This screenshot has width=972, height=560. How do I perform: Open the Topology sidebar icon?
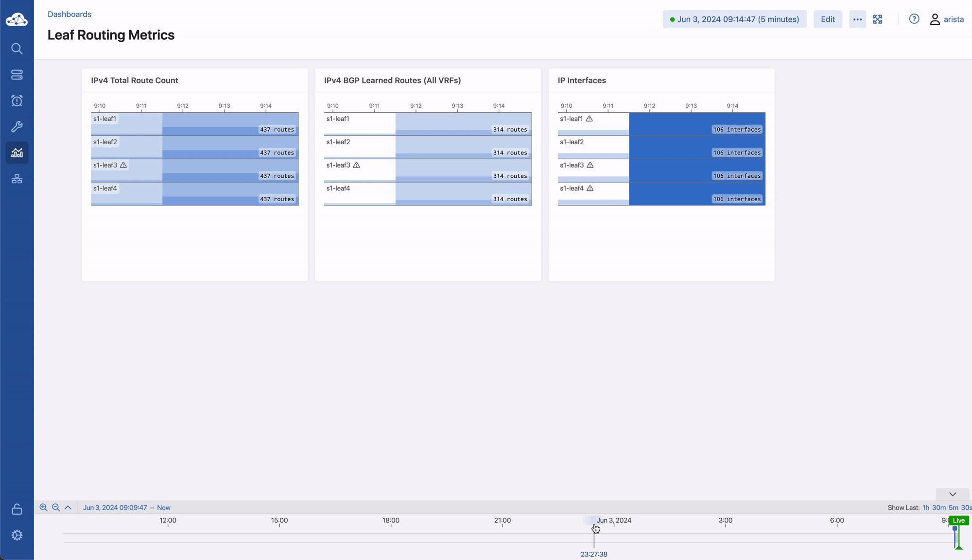coord(17,179)
